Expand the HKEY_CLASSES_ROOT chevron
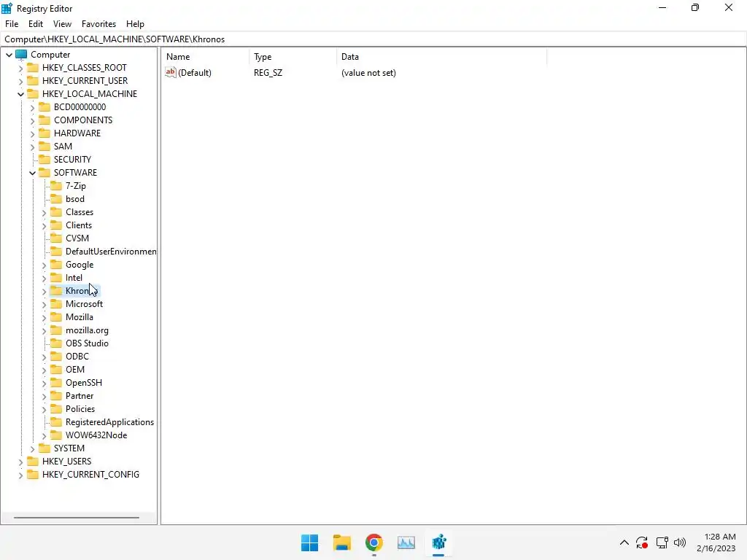 20,68
